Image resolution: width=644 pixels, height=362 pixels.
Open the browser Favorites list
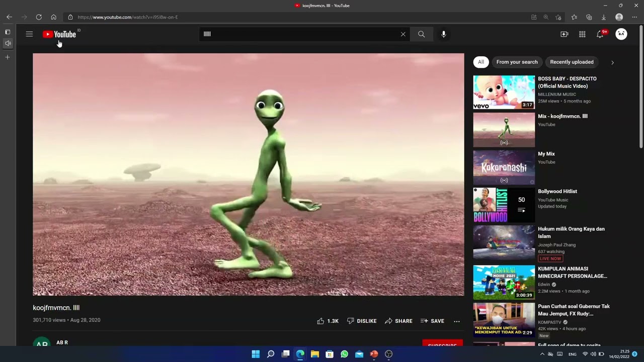tap(574, 17)
